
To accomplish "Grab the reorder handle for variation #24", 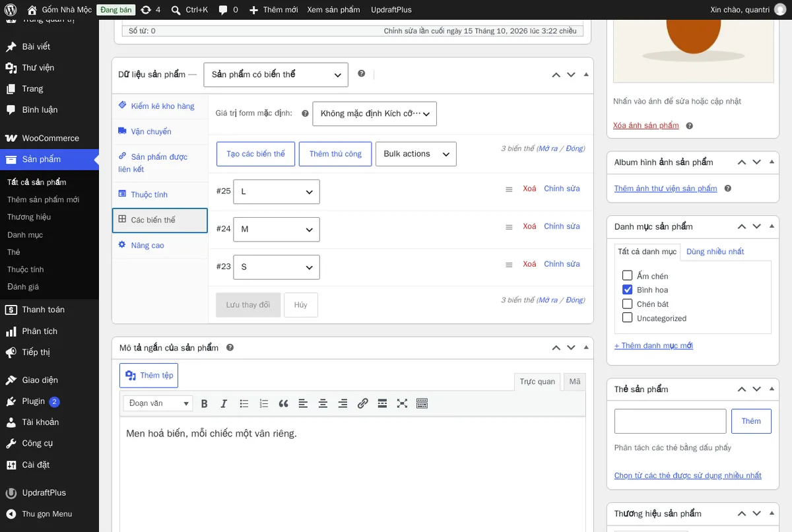I will coord(509,227).
